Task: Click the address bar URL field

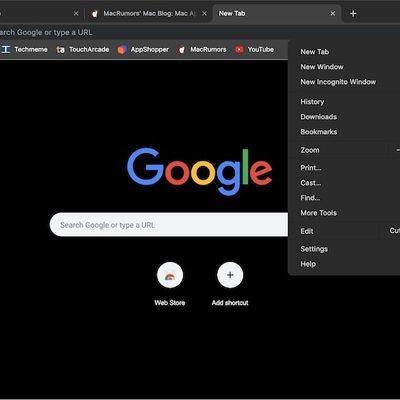Action: click(200, 32)
